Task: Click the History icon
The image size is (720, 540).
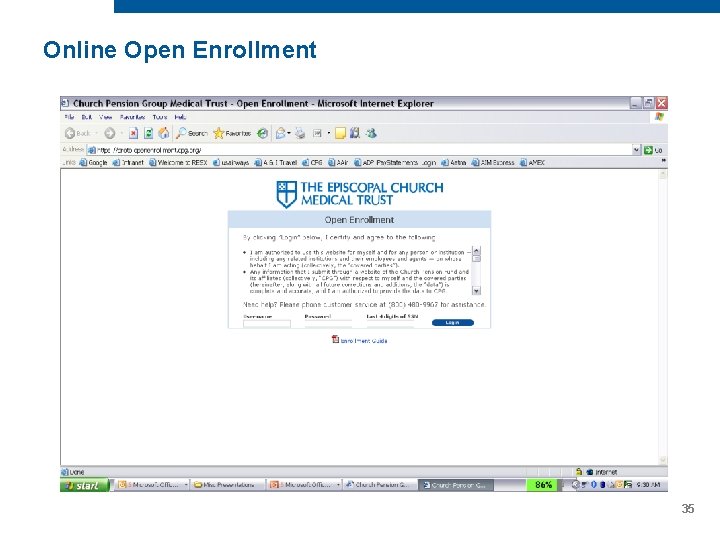Action: [x=263, y=133]
